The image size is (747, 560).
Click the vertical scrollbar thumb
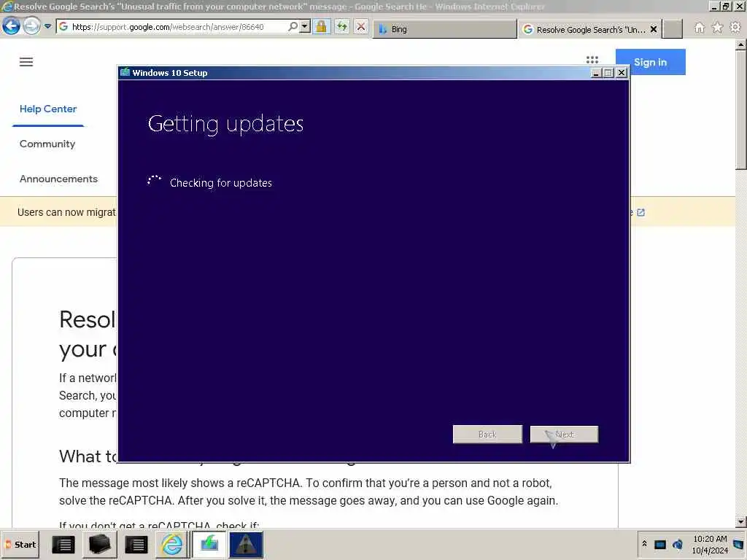pyautogui.click(x=741, y=109)
